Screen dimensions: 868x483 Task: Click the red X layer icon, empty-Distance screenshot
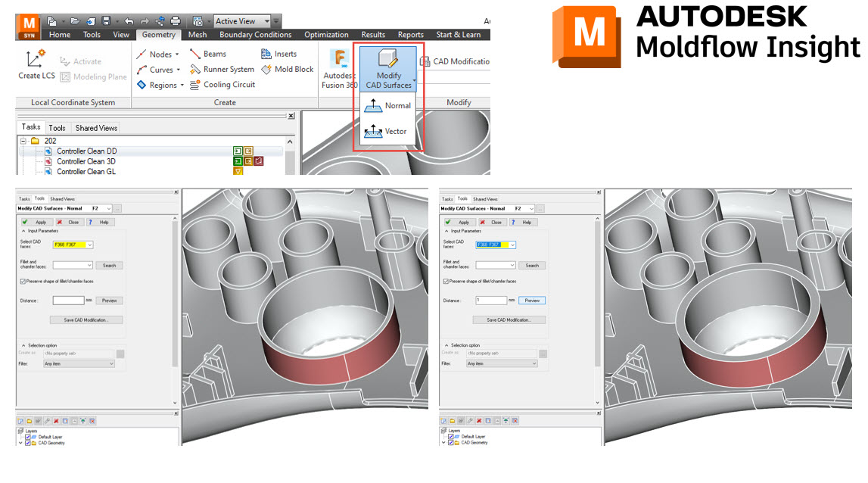(x=56, y=421)
